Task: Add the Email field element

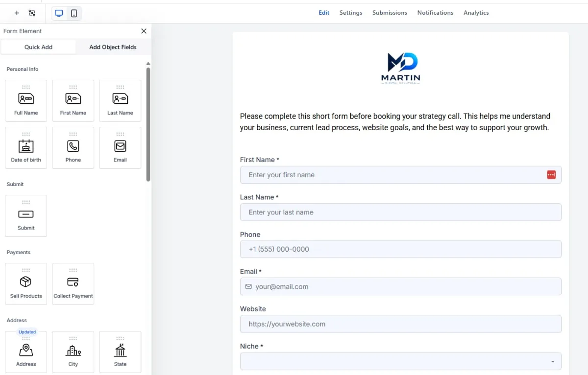Action: tap(120, 148)
